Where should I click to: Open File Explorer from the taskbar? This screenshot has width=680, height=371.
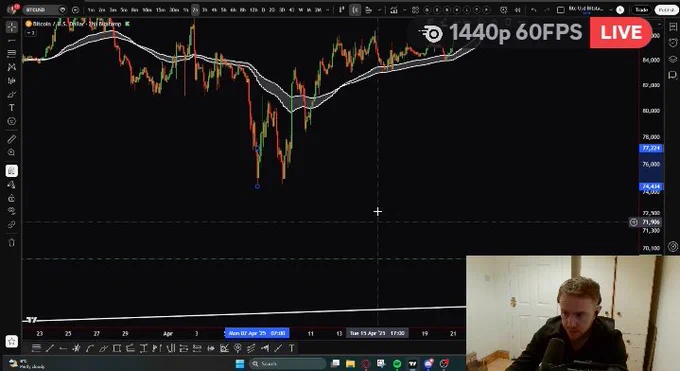tap(350, 364)
